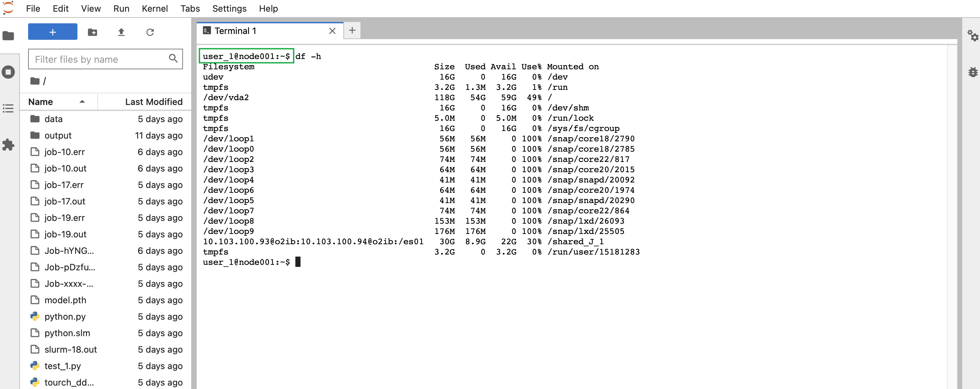Click the blue New Launcher plus button
Viewport: 980px width, 389px height.
click(x=52, y=32)
